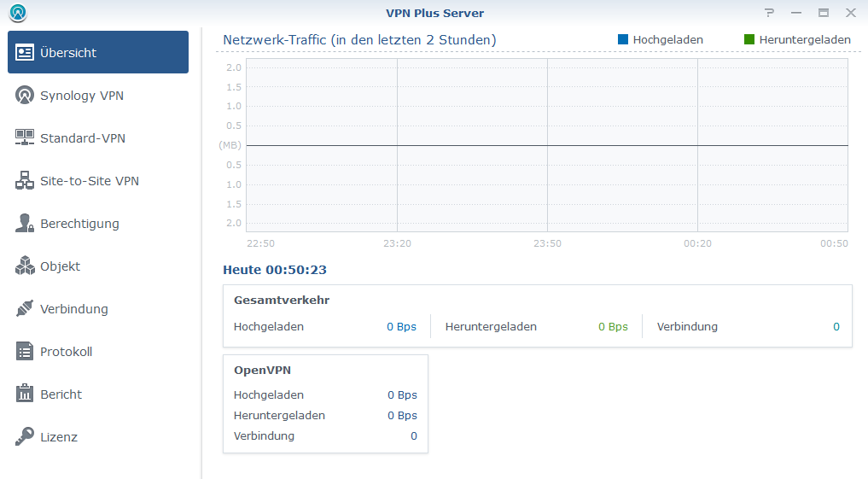Go to the Lizenz page
868x479 pixels.
(x=98, y=436)
